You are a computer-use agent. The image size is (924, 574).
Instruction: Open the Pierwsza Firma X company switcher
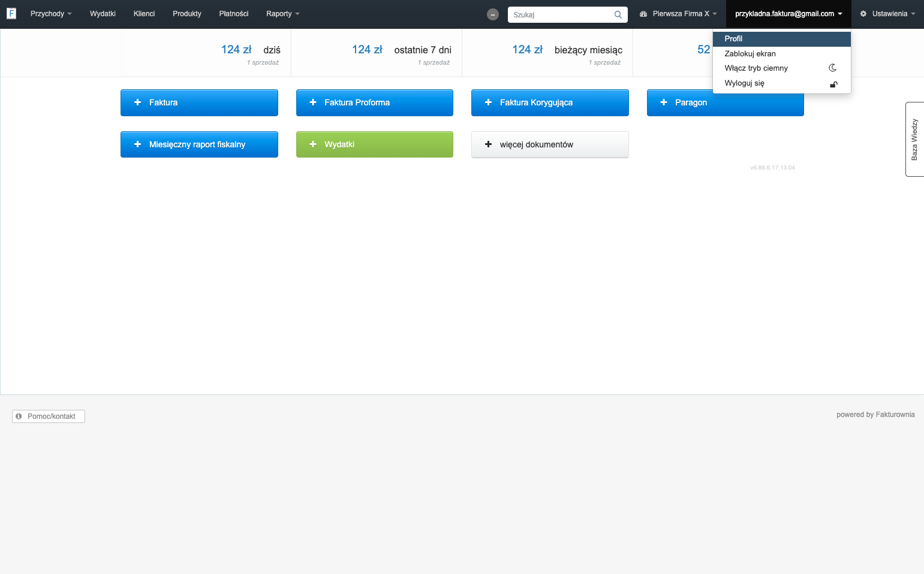[678, 14]
